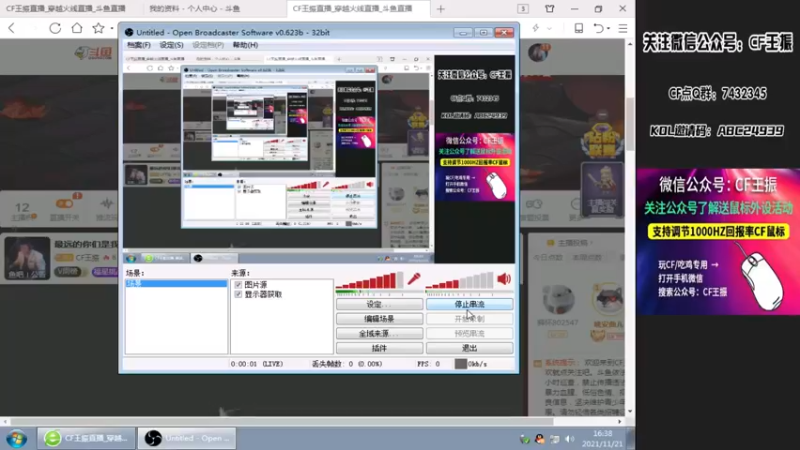Click the 插件 plugins button
The height and width of the screenshot is (450, 800).
coord(379,348)
